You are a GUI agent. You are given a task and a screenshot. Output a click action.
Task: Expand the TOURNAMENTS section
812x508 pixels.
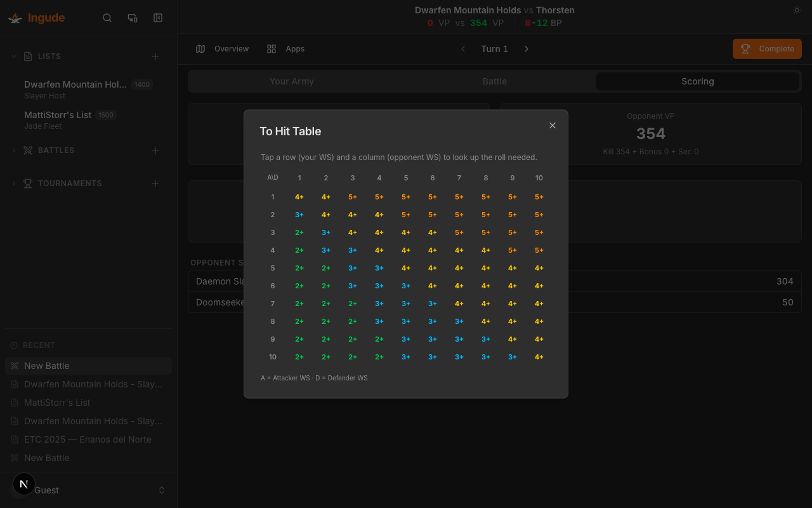tap(13, 183)
